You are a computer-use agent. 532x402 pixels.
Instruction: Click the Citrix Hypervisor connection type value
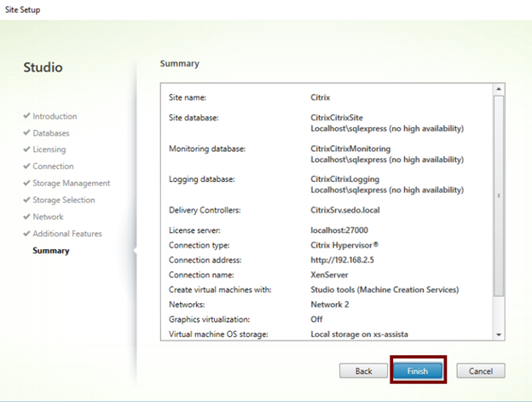coord(344,245)
